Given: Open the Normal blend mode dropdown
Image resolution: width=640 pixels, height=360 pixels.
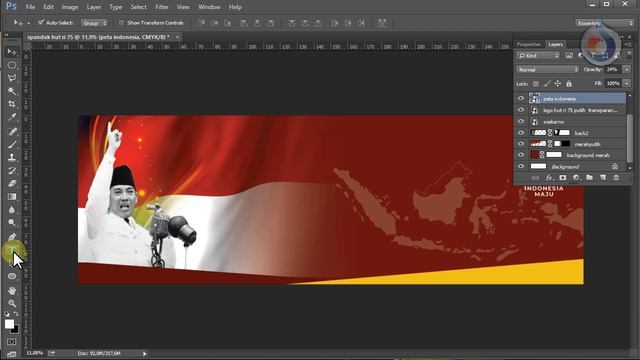Looking at the screenshot, I should point(547,69).
